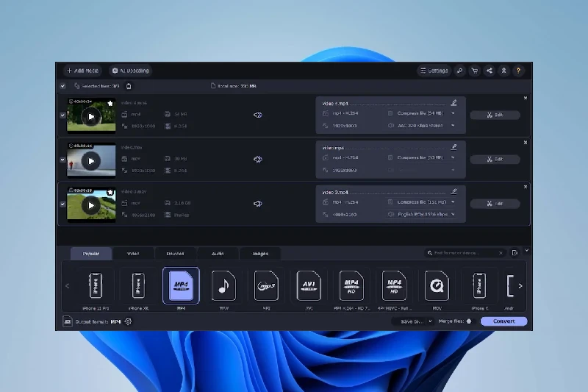Viewport: 588px width, 392px height.
Task: Select the MP4 HEVC Full HD preset
Action: [394, 289]
